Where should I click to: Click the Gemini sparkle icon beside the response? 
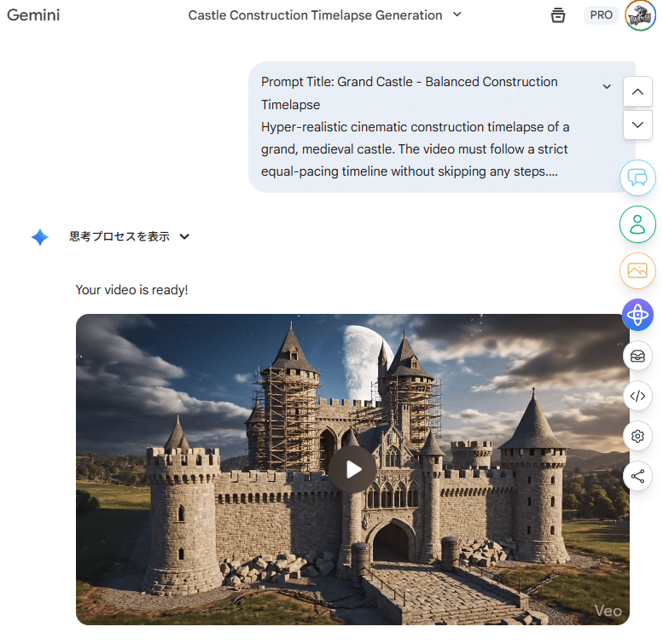pos(40,237)
